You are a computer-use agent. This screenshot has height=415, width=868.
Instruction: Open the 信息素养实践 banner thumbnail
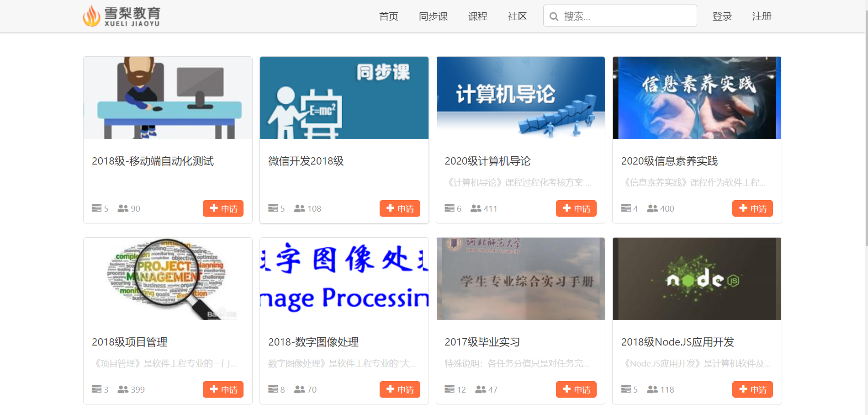pos(697,98)
